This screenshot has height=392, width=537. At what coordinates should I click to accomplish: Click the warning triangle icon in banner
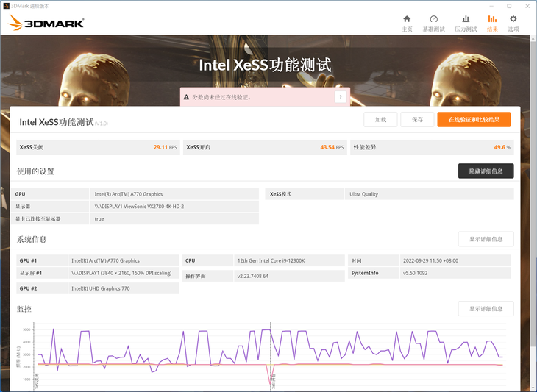[186, 97]
